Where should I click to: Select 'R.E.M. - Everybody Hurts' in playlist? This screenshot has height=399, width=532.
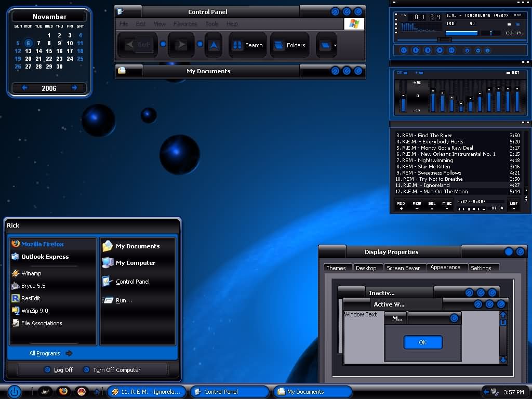point(458,141)
